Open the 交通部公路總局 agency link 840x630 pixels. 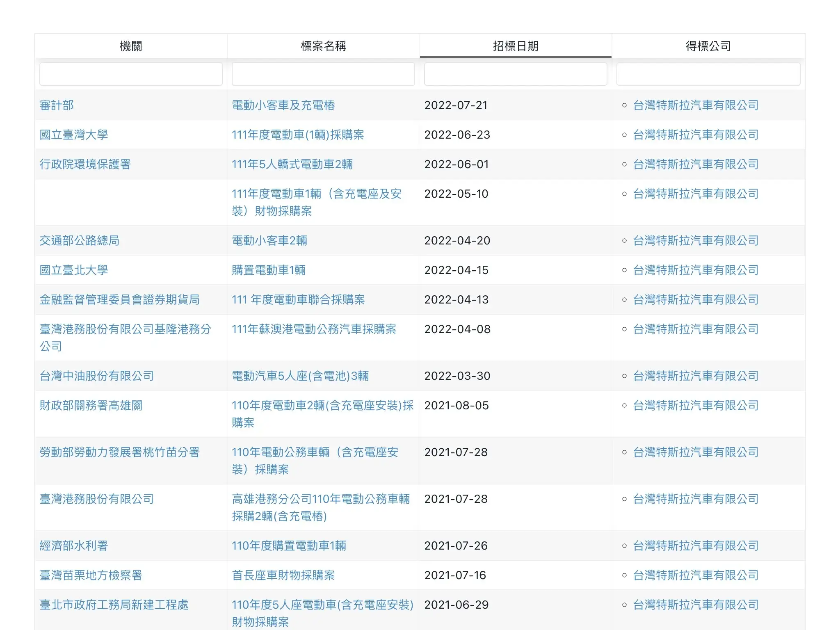(x=80, y=241)
